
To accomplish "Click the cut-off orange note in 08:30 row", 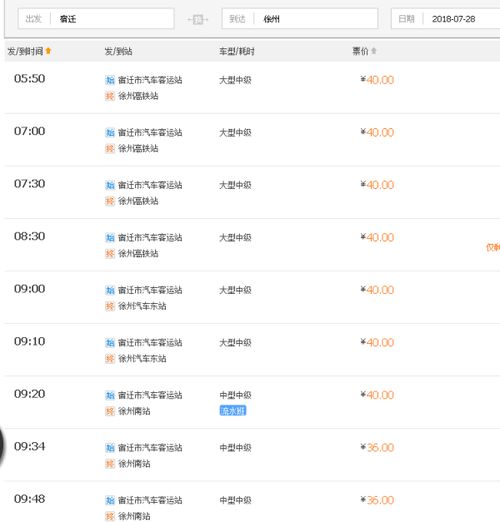I will pos(493,247).
